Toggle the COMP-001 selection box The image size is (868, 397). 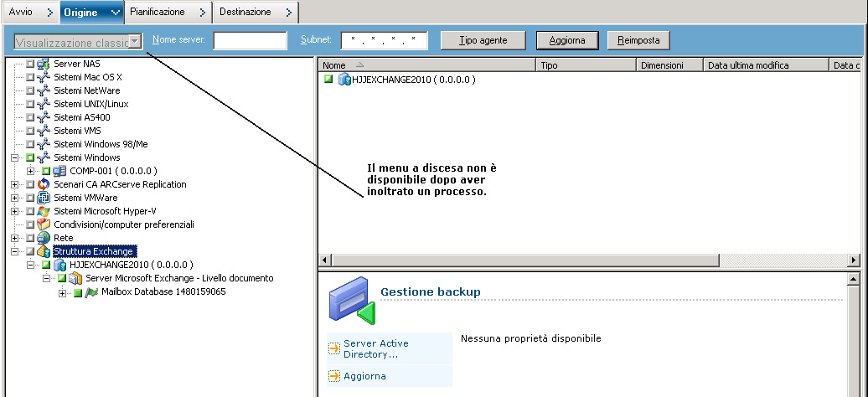click(x=47, y=171)
